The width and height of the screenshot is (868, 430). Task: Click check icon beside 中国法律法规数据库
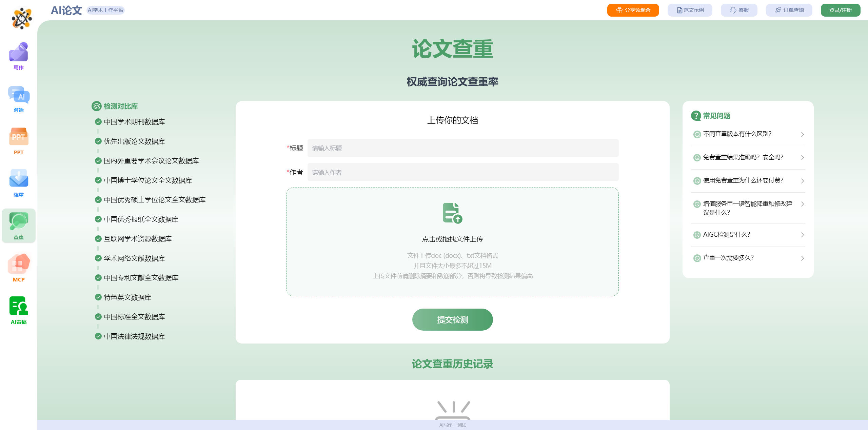(x=98, y=336)
